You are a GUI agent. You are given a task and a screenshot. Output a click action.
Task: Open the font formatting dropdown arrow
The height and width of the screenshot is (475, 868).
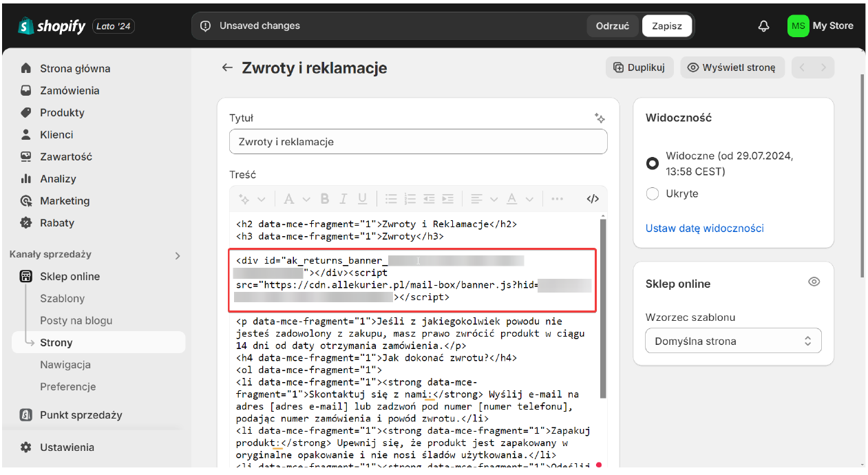tap(306, 199)
